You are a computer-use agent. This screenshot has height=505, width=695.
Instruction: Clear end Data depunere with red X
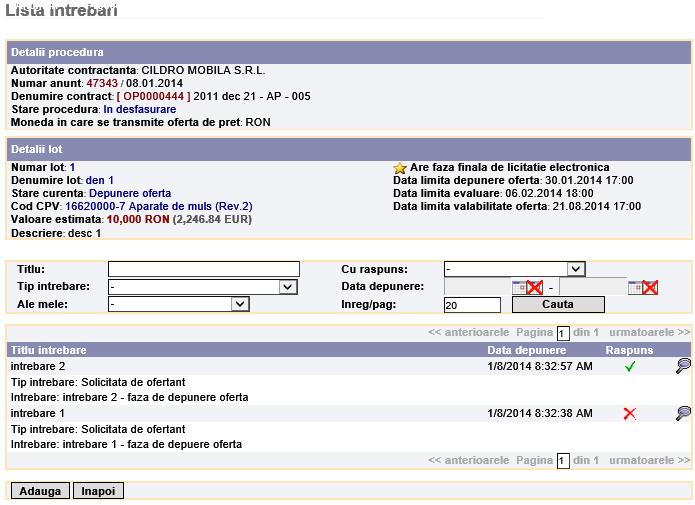[650, 287]
